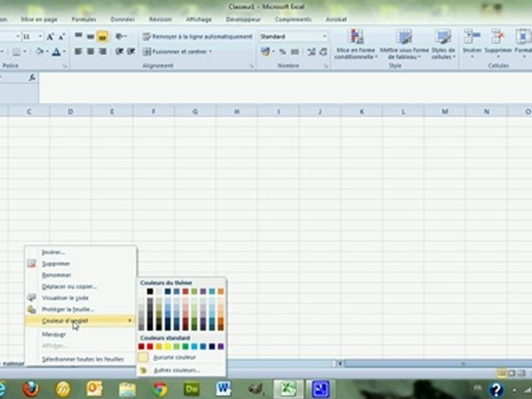Click the Supprimer cells button
This screenshot has width=532, height=399.
point(498,43)
